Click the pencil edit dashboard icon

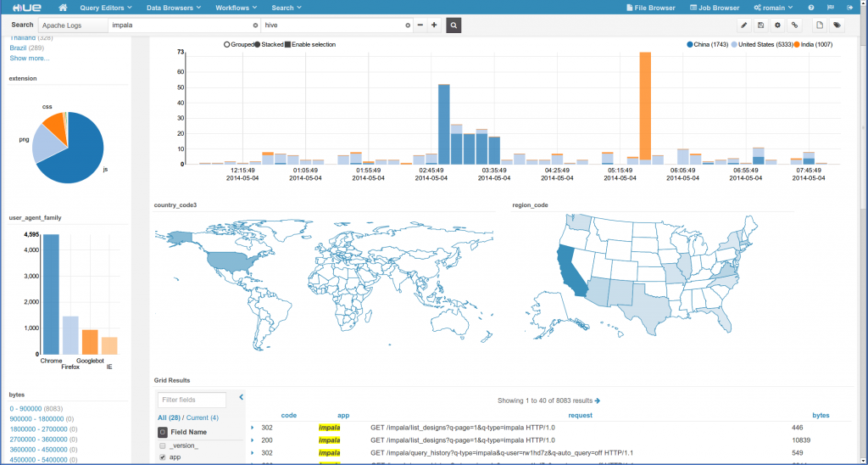point(744,25)
